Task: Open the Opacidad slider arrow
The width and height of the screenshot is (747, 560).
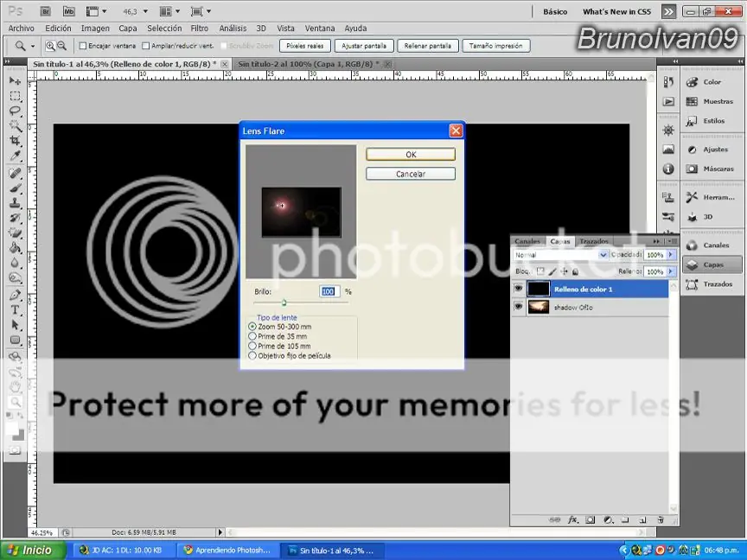Action: coord(671,255)
